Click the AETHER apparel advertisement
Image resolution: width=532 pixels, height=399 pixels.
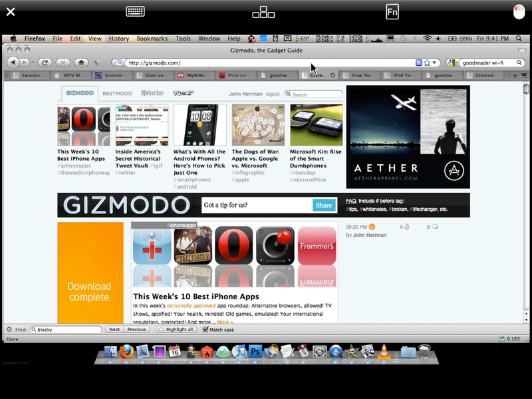pyautogui.click(x=408, y=137)
